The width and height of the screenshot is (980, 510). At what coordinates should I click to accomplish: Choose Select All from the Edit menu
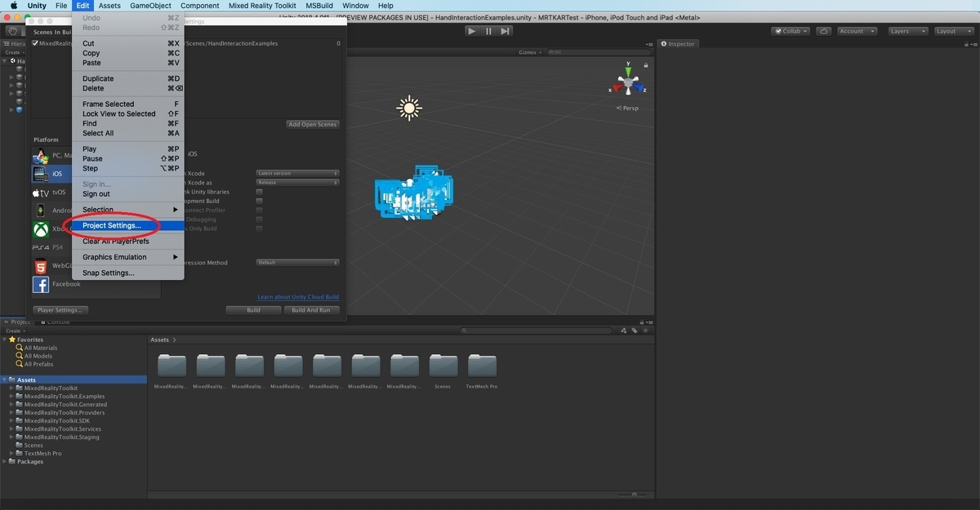click(x=127, y=133)
